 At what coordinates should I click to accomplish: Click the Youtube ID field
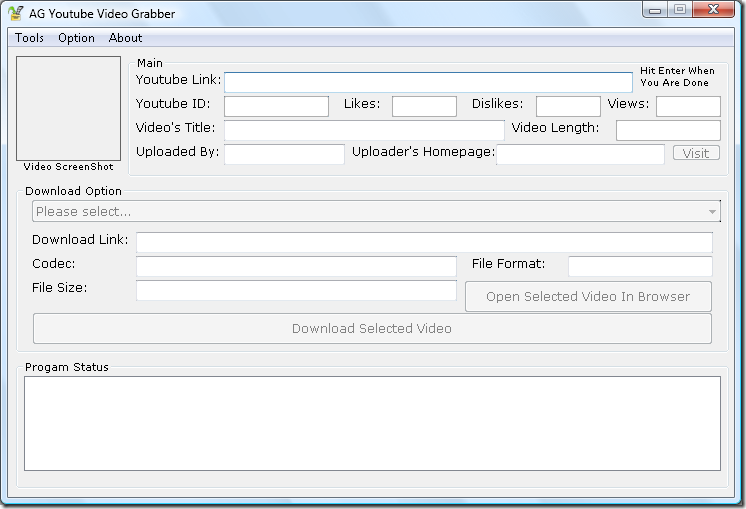coord(276,106)
